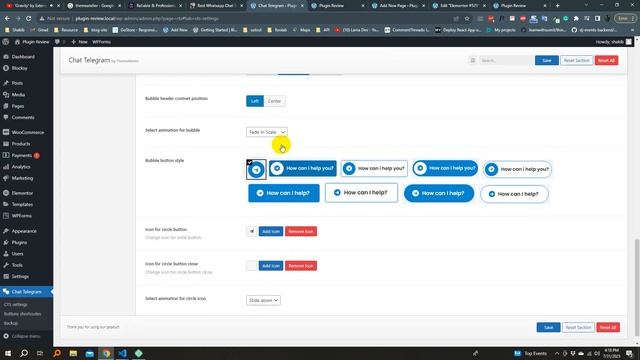
Task: Select white rounded 'How can I help you?' style
Action: click(517, 169)
